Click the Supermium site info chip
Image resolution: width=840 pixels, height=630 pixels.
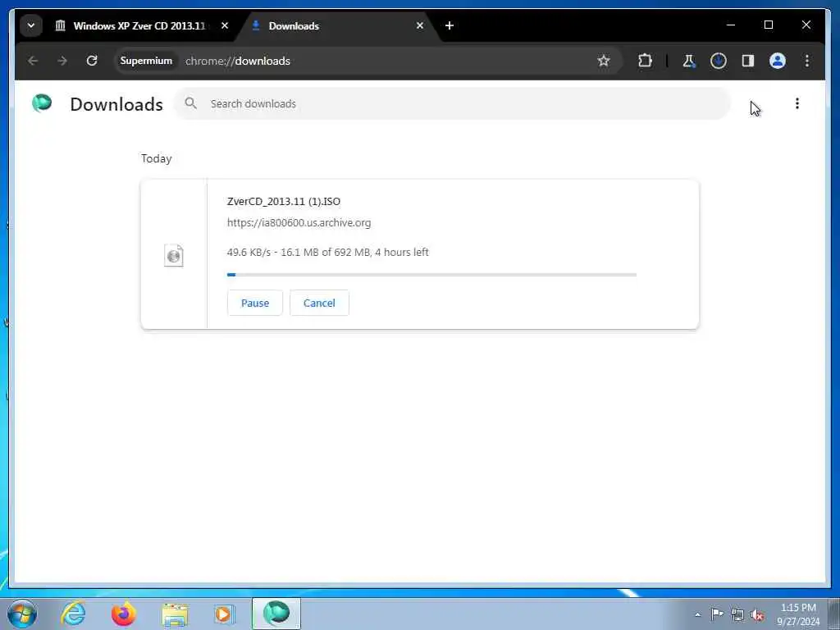click(146, 61)
